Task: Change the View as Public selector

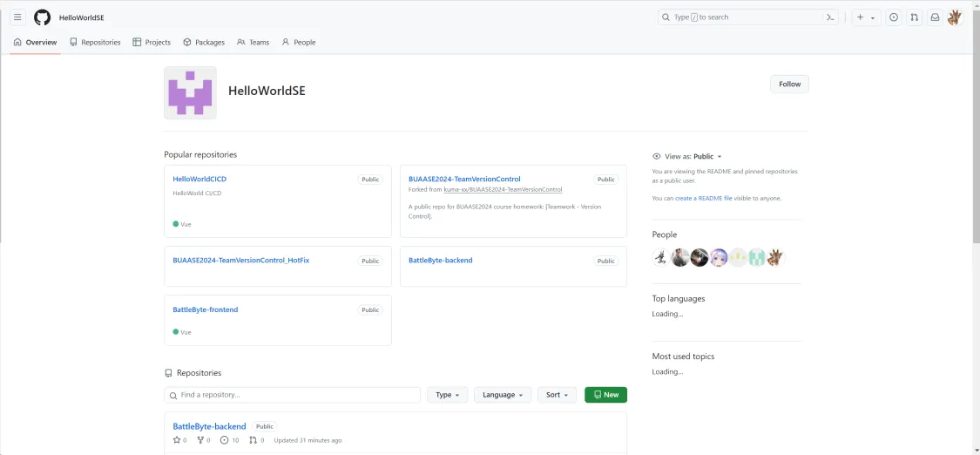Action: pyautogui.click(x=706, y=157)
